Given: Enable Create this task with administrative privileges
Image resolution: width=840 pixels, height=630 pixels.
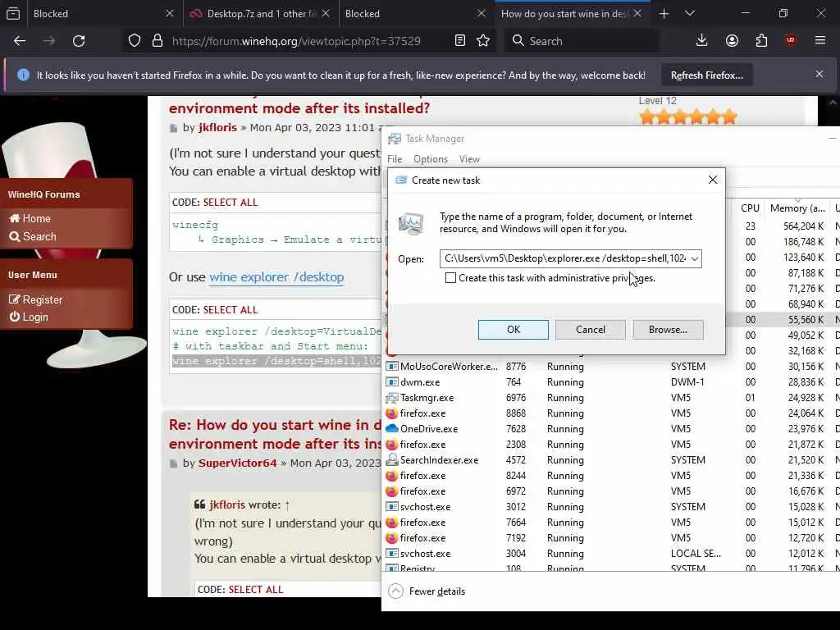Looking at the screenshot, I should point(450,278).
